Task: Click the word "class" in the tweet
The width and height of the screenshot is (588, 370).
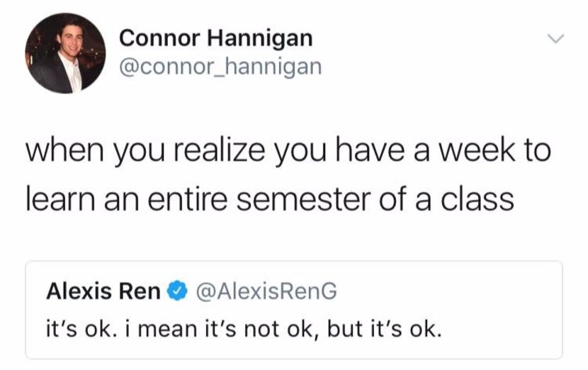Action: click(x=478, y=199)
